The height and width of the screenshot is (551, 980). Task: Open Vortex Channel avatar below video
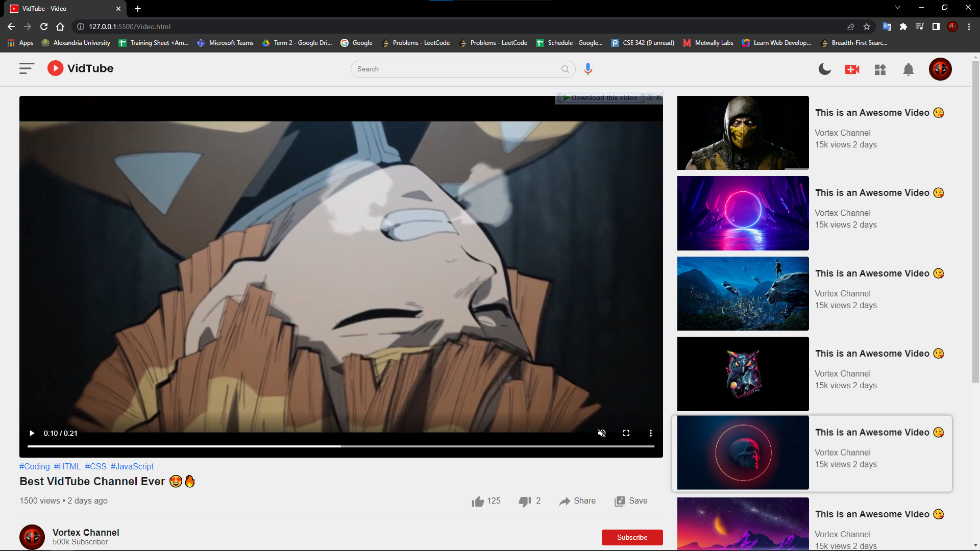pos(32,537)
